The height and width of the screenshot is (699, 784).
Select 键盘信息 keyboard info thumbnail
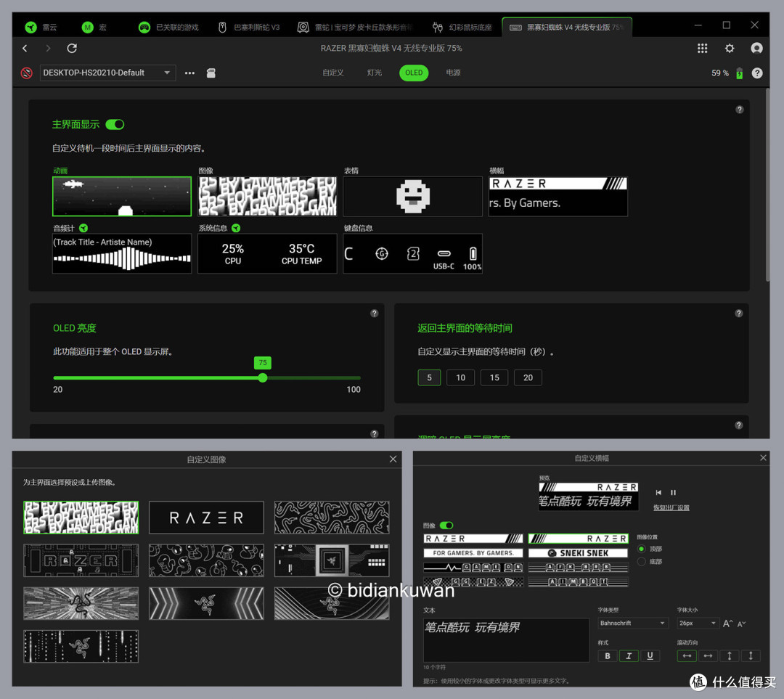pyautogui.click(x=412, y=253)
